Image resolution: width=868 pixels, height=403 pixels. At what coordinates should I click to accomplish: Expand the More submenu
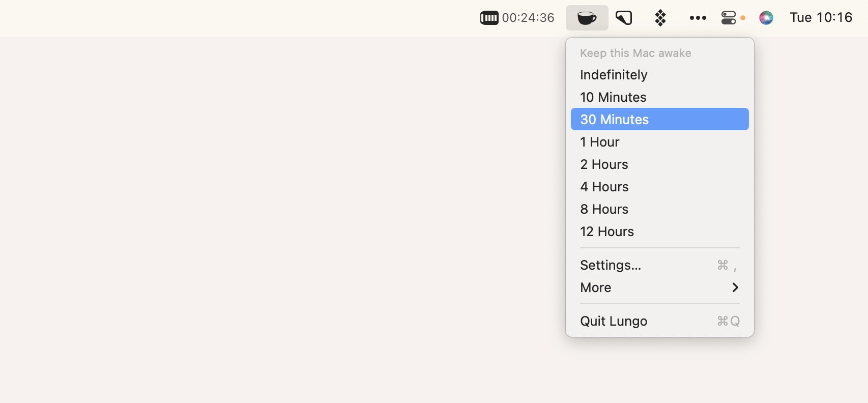[x=660, y=287]
